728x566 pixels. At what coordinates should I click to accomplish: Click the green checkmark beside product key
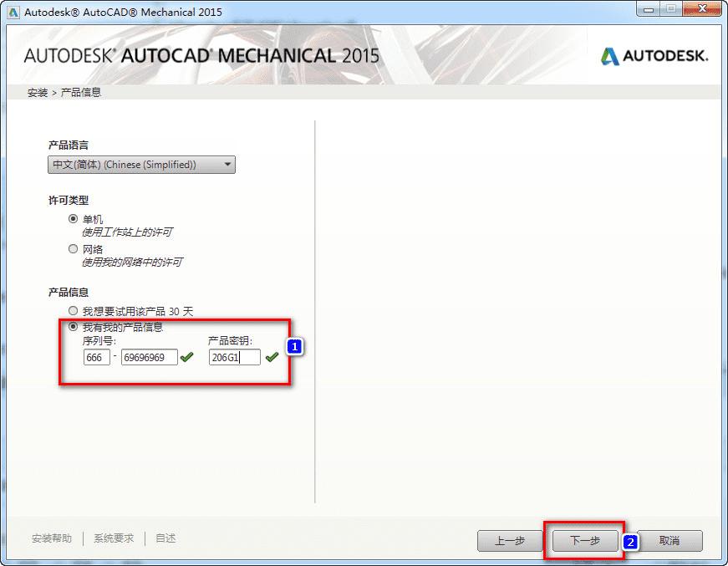272,357
